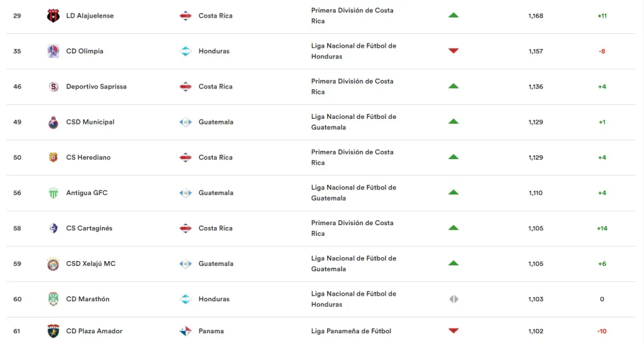Click the CS Cartaginés club crest

point(53,228)
